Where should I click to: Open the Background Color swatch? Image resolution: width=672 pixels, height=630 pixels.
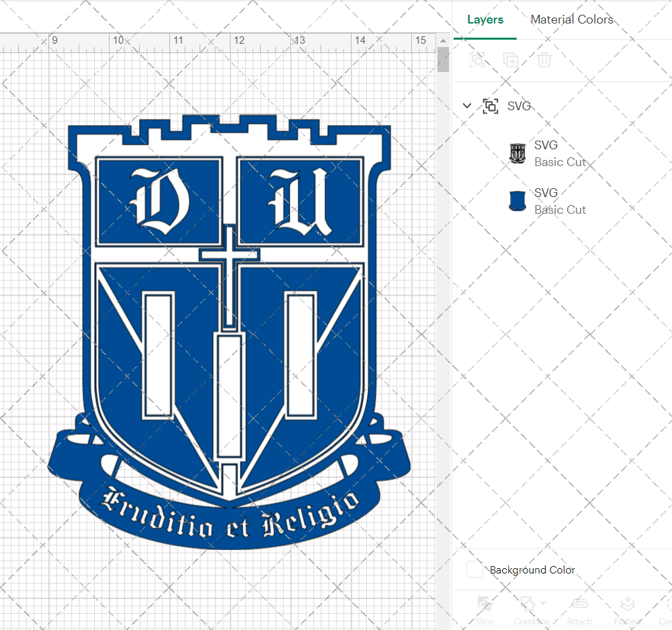(474, 569)
